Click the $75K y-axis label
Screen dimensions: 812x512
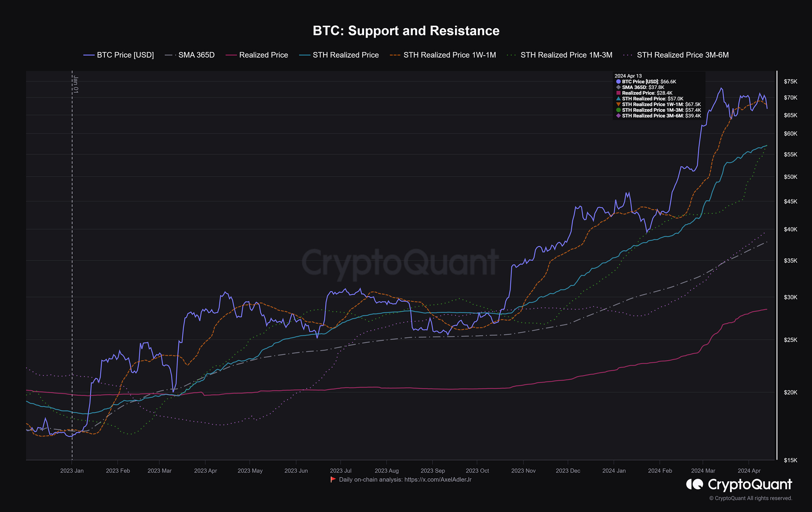pyautogui.click(x=790, y=82)
